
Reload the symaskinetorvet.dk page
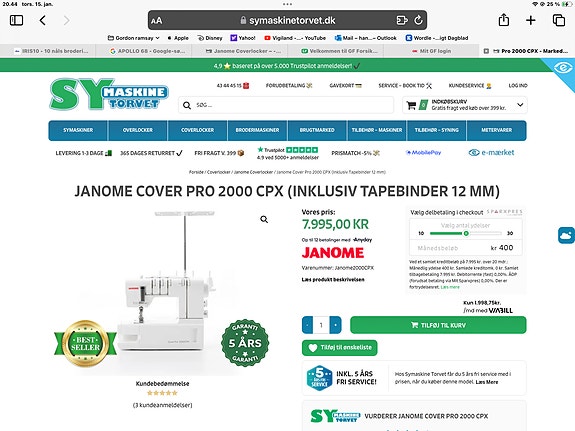coord(418,20)
